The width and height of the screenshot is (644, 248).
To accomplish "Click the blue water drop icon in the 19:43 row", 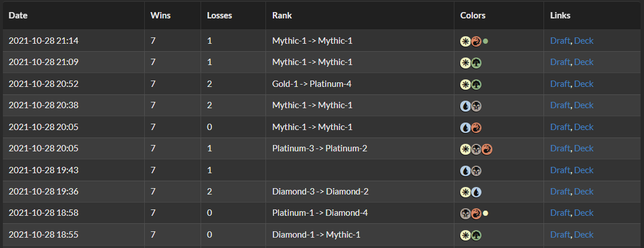I will coord(466,170).
